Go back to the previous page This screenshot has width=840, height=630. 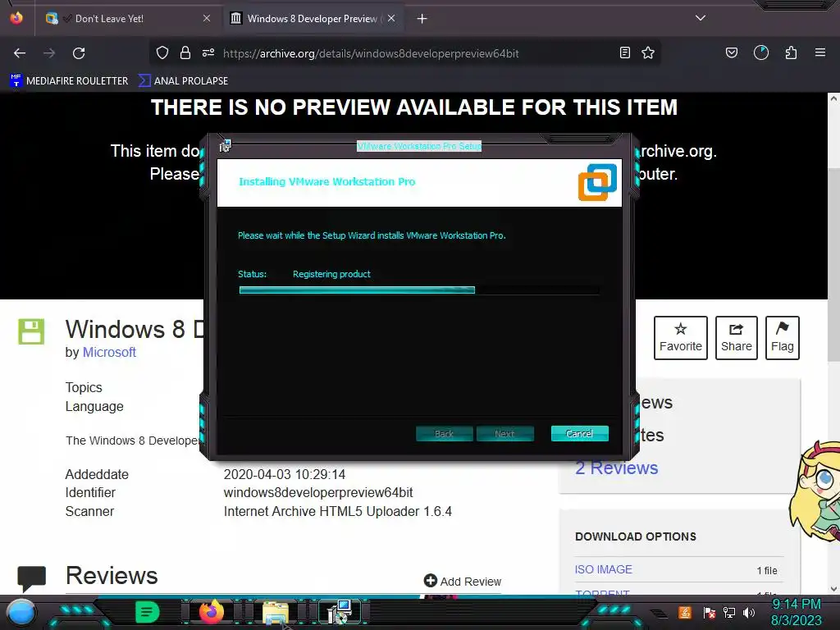pos(20,53)
